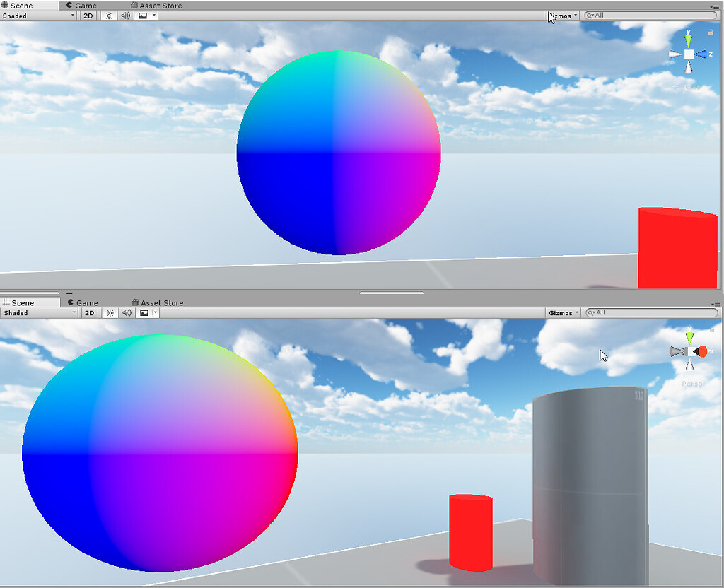Toggle 2D mode in the bottom Scene view
Screen dimensions: 724x588
[89, 312]
